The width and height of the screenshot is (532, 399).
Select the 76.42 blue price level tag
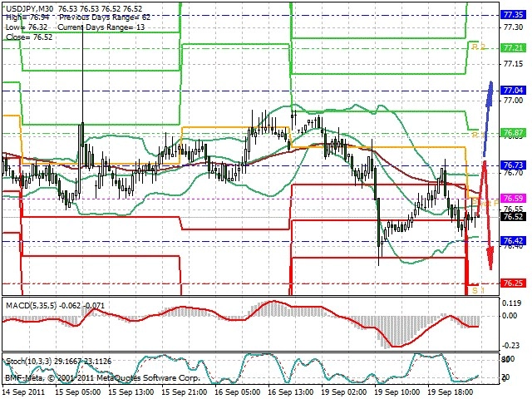tap(514, 241)
